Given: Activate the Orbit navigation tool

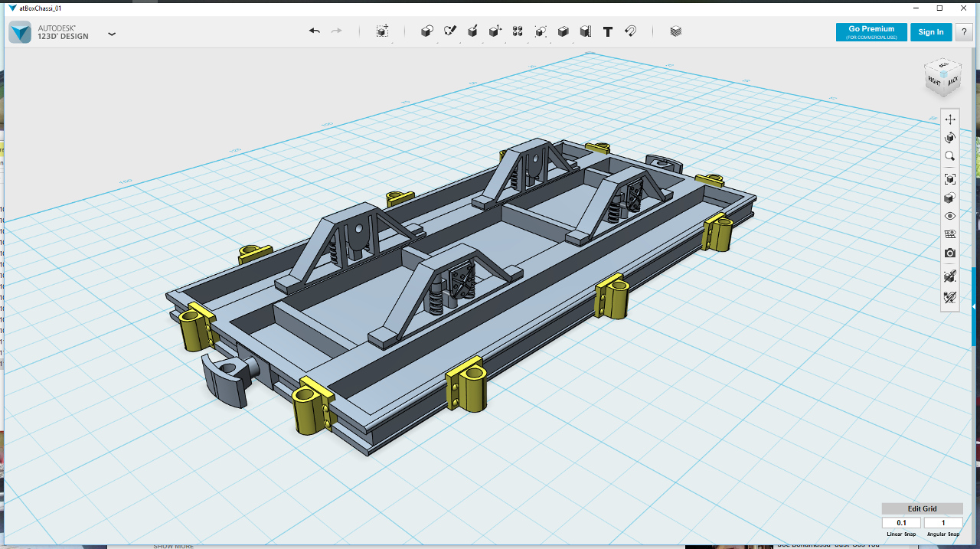Looking at the screenshot, I should point(950,138).
